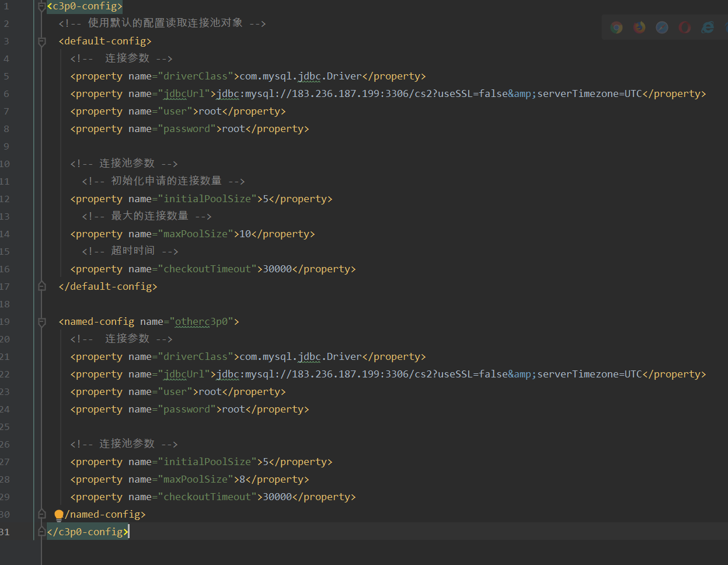
Task: Open the file in Chrome browser icon
Action: (x=616, y=27)
